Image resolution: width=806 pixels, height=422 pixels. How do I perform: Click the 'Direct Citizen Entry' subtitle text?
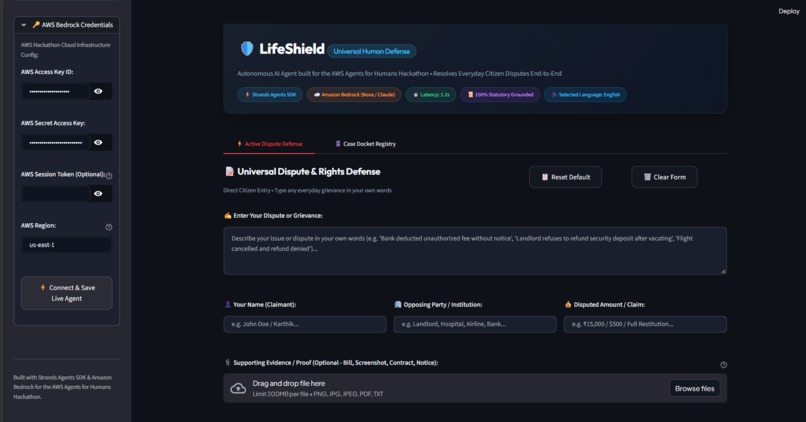pos(247,190)
